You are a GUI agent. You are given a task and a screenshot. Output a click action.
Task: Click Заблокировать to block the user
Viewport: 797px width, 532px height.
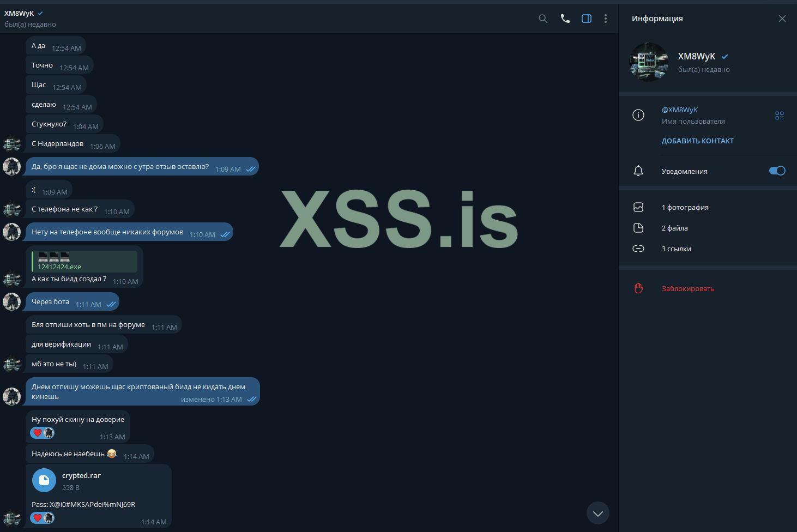688,288
